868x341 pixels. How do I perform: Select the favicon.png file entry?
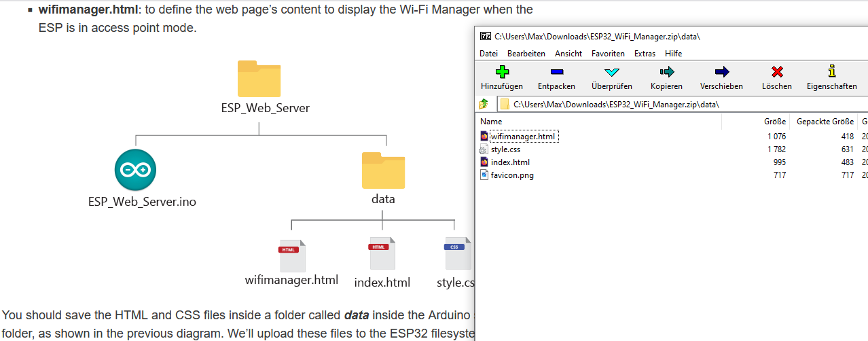(x=511, y=175)
